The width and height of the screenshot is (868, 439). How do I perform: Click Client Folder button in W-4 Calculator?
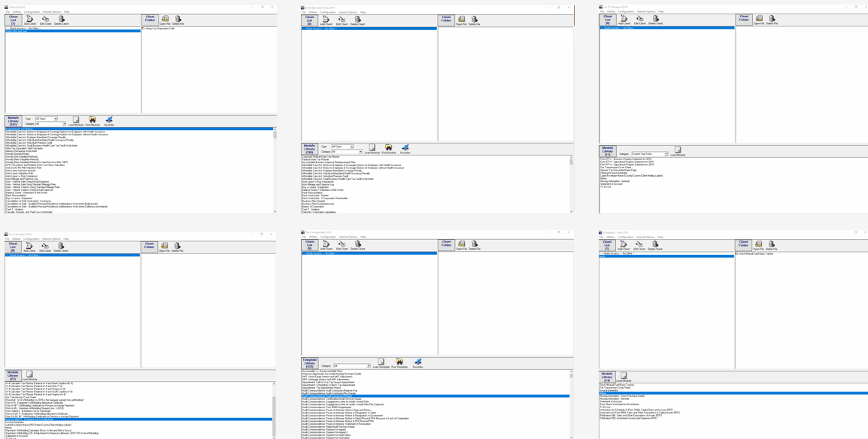[150, 247]
